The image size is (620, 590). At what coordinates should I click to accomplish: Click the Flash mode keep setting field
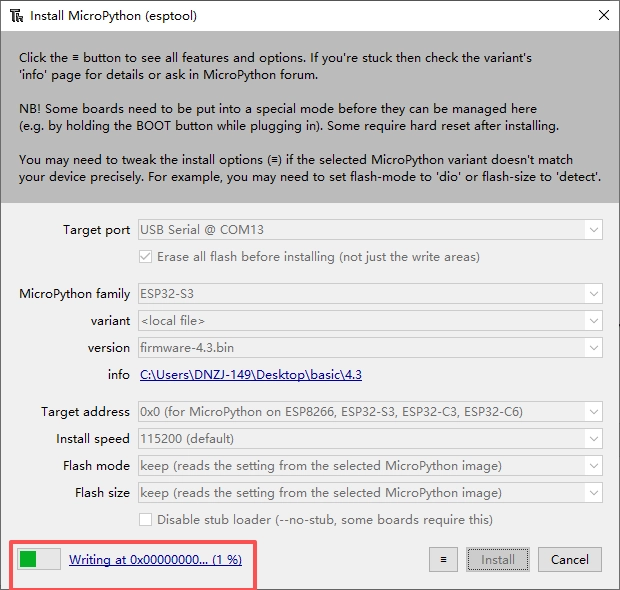click(x=370, y=465)
